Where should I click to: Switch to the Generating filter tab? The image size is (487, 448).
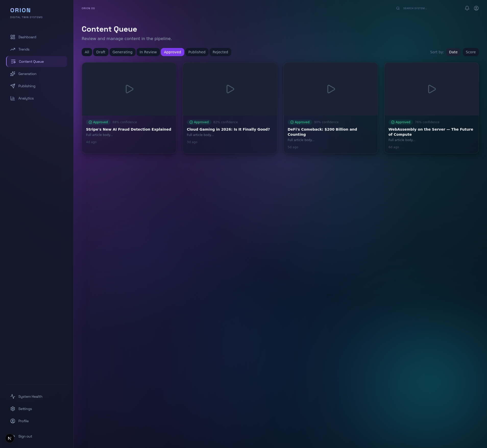(x=122, y=52)
